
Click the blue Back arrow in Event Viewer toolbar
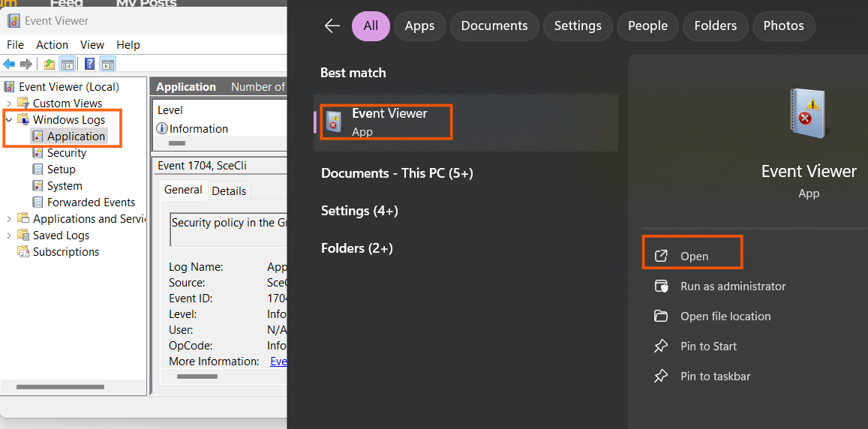(9, 64)
